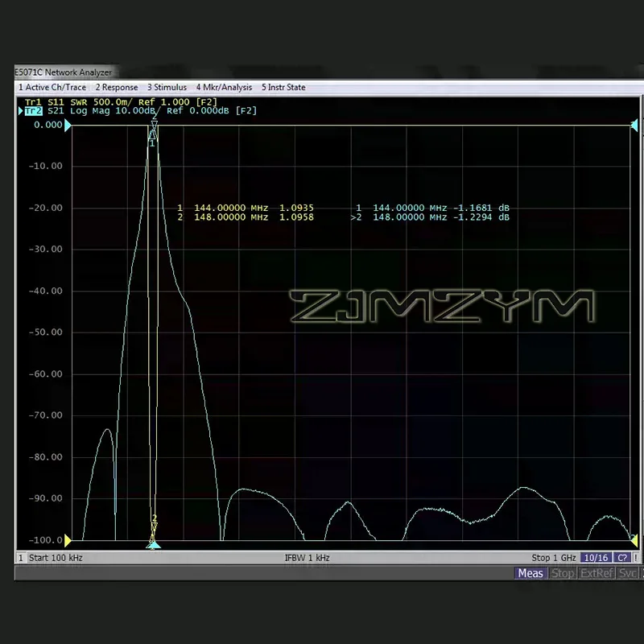Click the cyan marker stimulus indicator below axis

click(x=153, y=546)
